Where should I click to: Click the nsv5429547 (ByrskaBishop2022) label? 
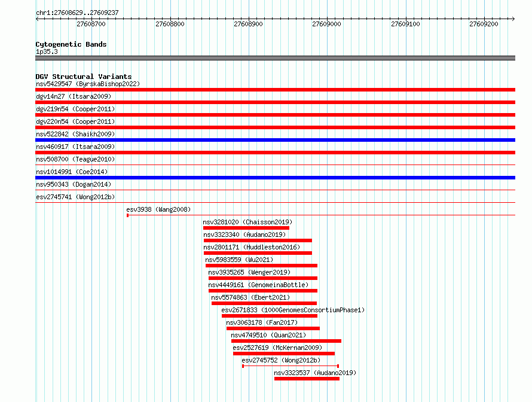tap(88, 84)
